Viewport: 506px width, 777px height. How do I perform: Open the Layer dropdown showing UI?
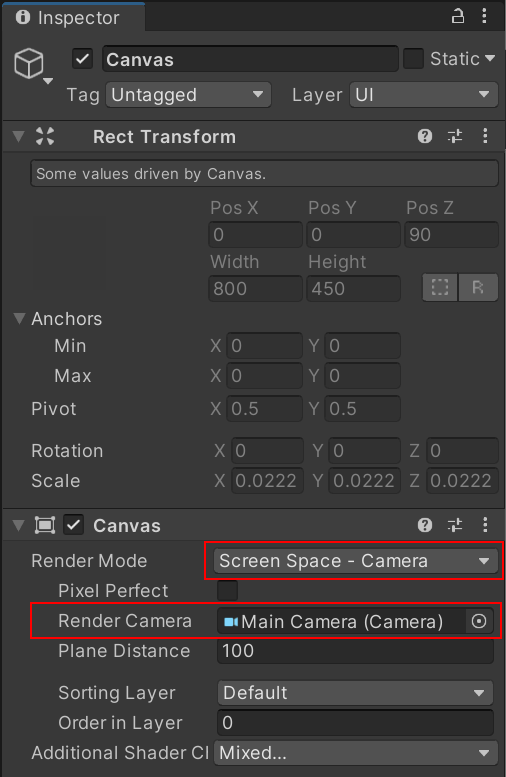pos(424,95)
